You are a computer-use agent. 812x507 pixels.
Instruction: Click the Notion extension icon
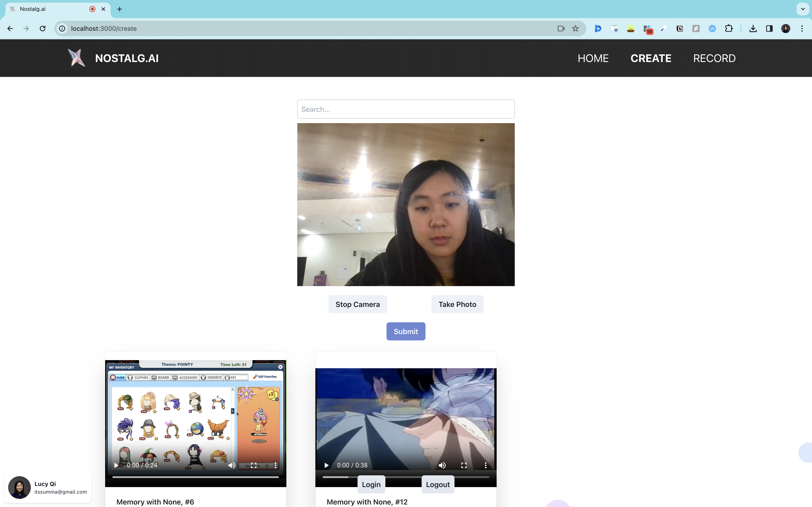tap(679, 29)
